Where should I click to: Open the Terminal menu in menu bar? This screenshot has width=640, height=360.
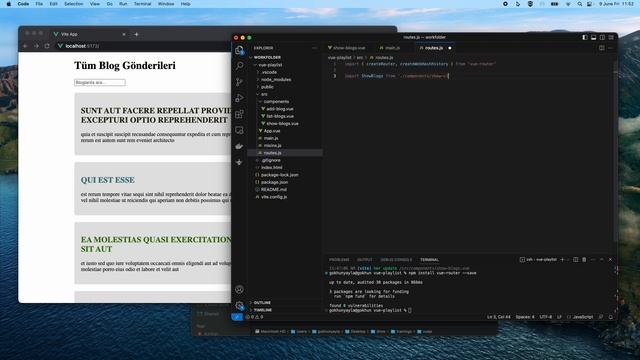(x=142, y=4)
